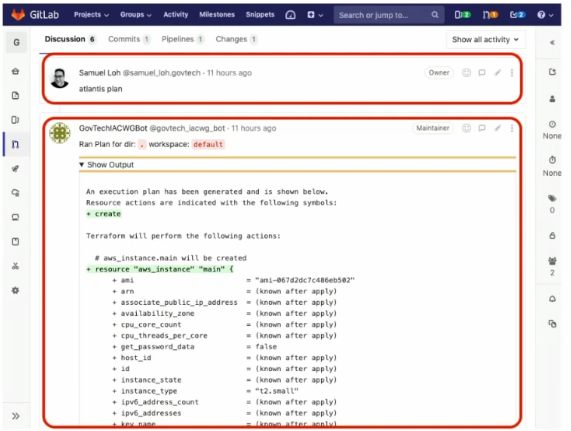Open participants icon in right sidebar

click(x=552, y=261)
